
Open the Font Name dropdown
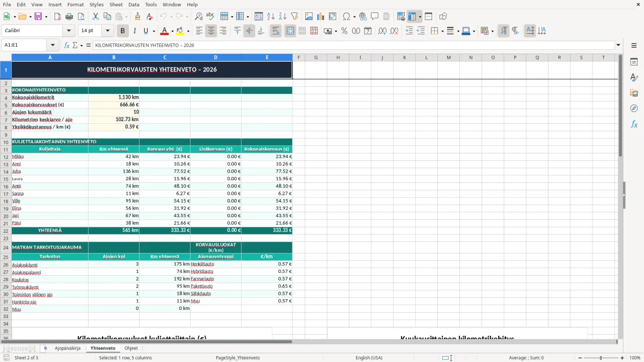coord(69,31)
